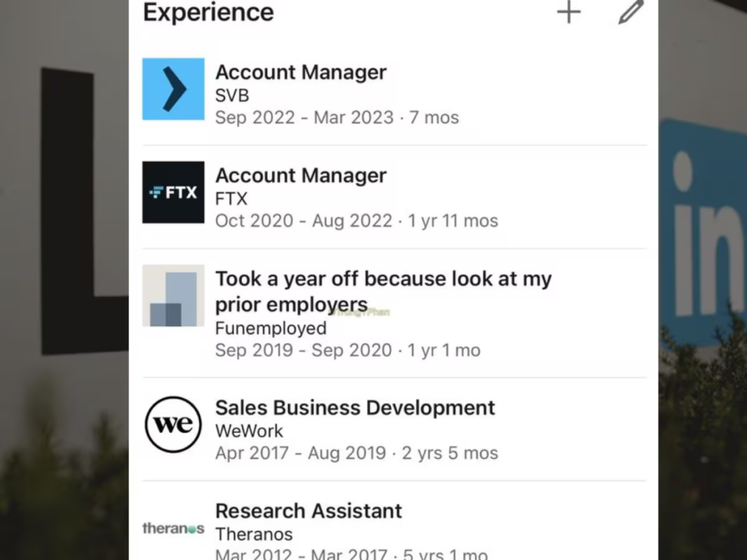Click the plus icon to add experience
The image size is (747, 560).
pyautogui.click(x=569, y=12)
